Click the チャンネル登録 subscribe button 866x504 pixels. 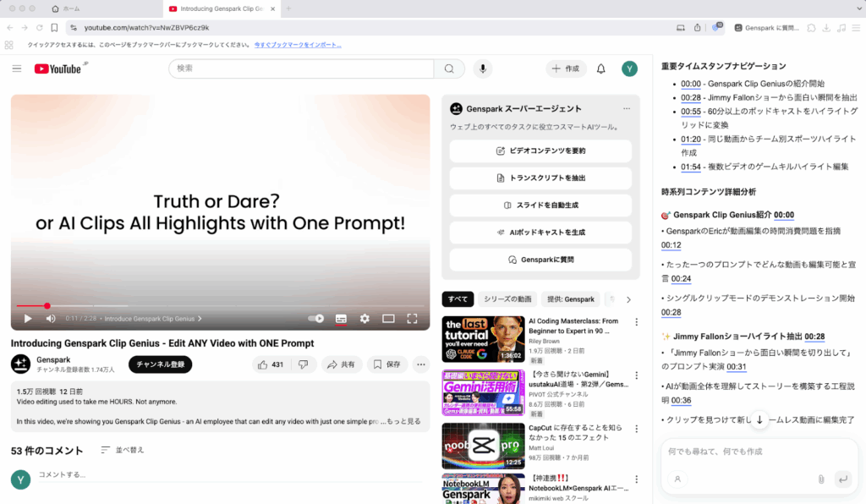point(160,364)
